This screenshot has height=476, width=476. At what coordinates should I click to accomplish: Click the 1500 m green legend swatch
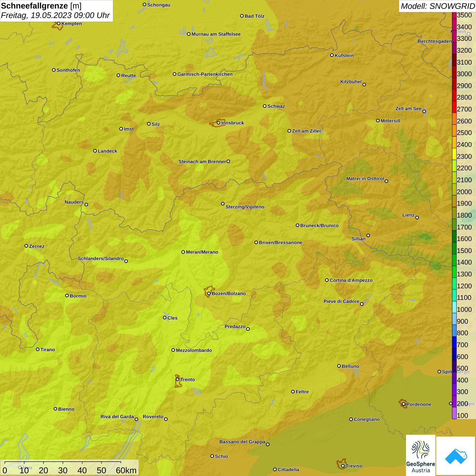coord(454,248)
